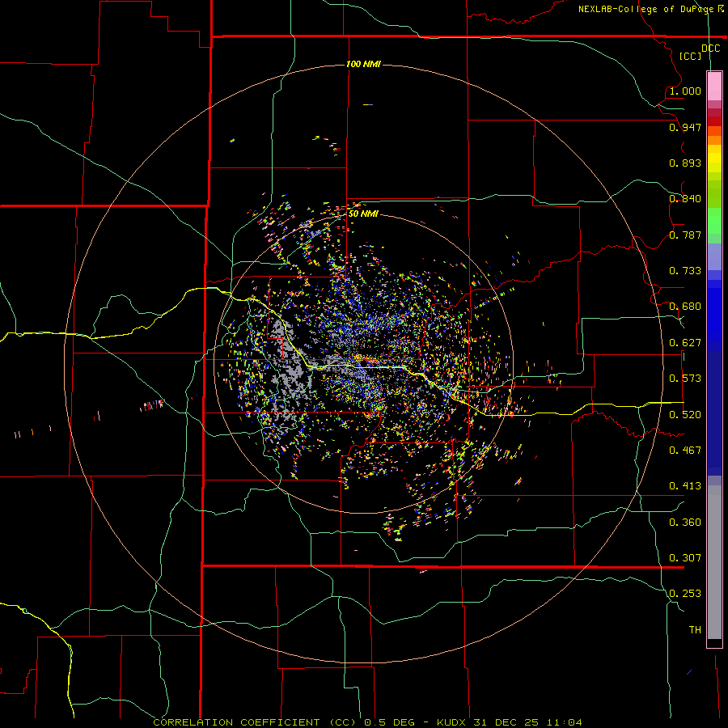Pick the pink top segment of color bar

(x=714, y=87)
